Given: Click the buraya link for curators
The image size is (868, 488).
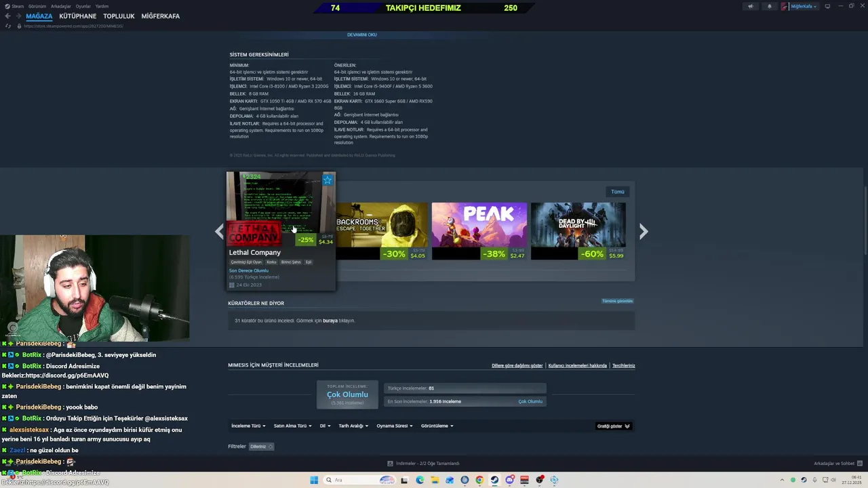Looking at the screenshot, I should [330, 321].
